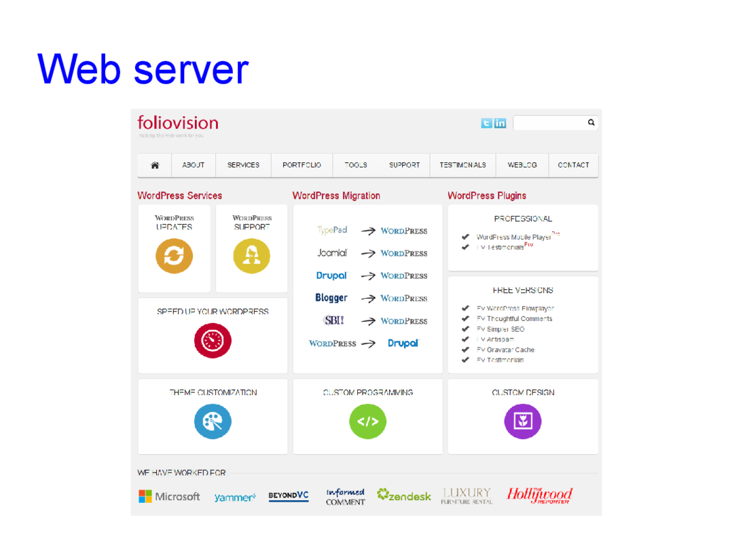Click the foliovision site logo
This screenshot has width=747, height=560.
tap(178, 123)
